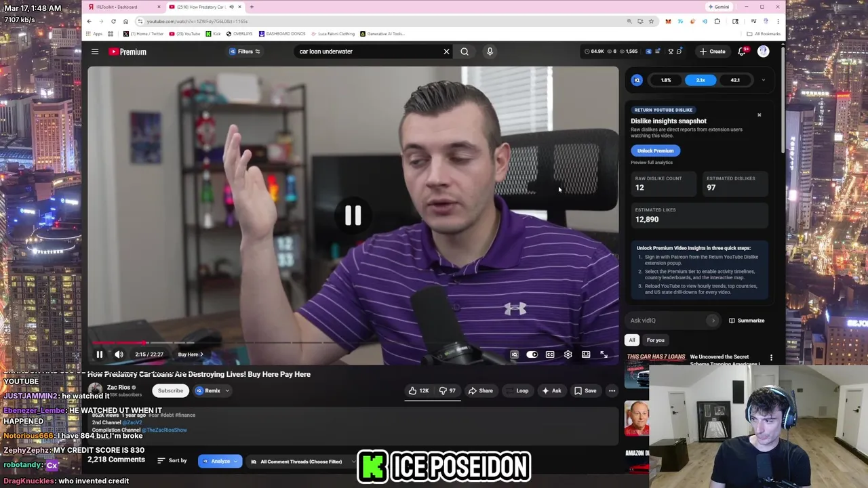Click Unlock Premium button
Viewport: 868px width, 488px height.
655,150
